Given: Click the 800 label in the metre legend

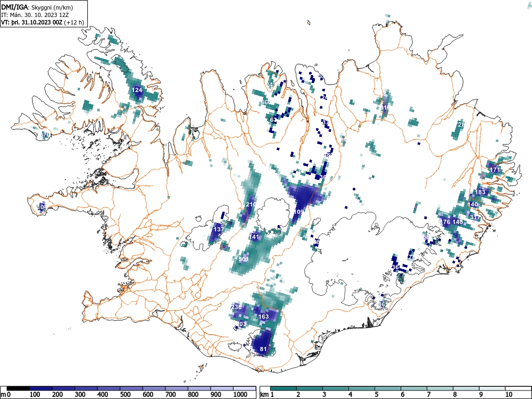Looking at the screenshot, I should click(x=193, y=394).
